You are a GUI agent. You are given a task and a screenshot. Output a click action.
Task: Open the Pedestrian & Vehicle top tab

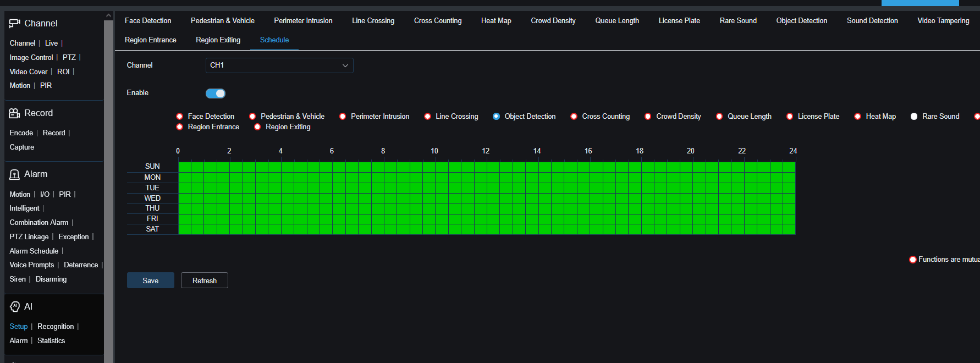point(223,21)
